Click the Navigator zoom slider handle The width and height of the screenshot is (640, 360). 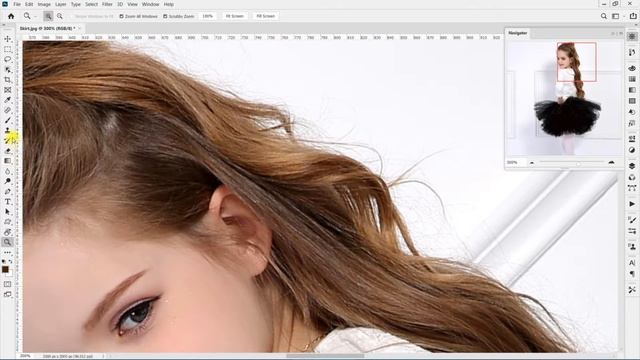tap(578, 163)
